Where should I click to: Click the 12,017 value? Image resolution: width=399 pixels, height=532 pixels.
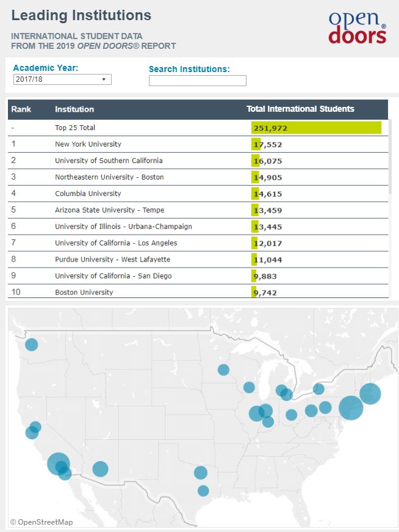point(268,243)
